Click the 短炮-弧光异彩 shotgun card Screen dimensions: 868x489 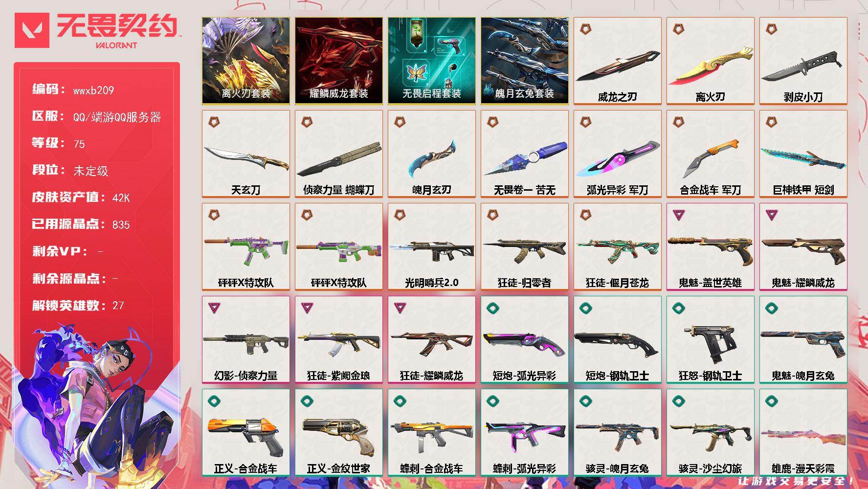pyautogui.click(x=524, y=340)
